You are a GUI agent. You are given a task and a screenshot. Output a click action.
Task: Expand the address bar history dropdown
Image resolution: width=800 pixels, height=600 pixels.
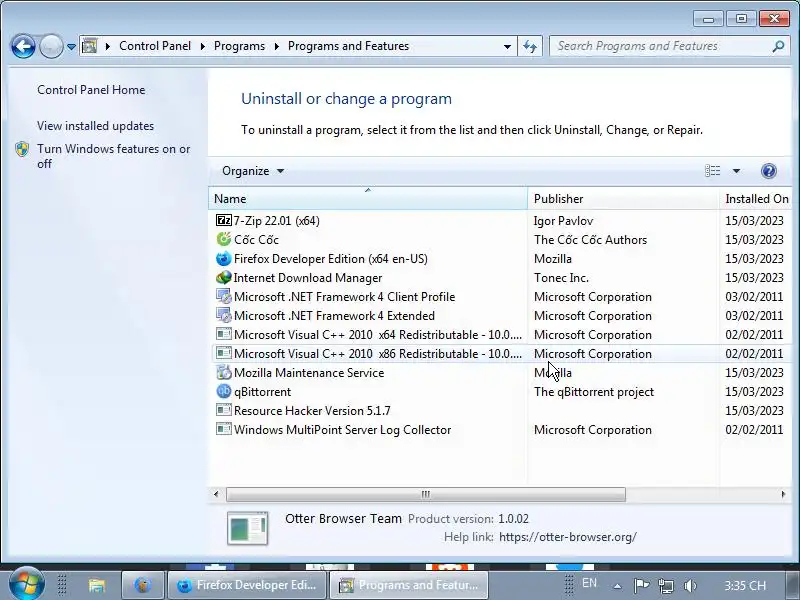click(x=507, y=46)
